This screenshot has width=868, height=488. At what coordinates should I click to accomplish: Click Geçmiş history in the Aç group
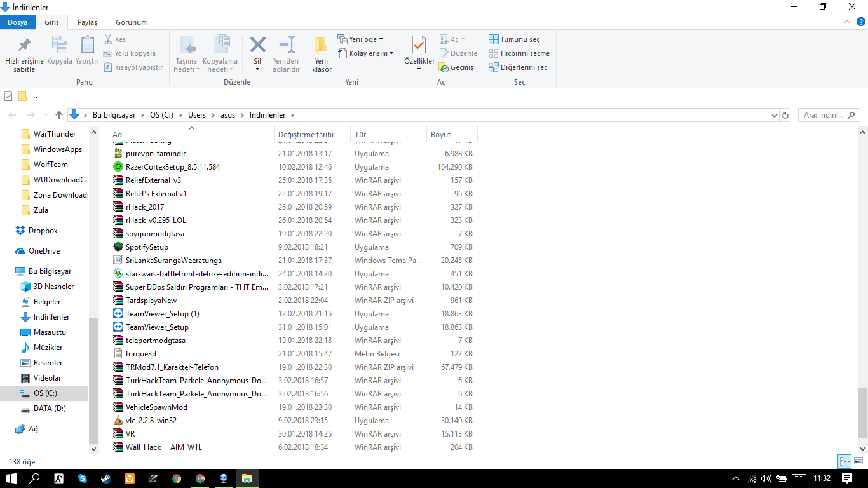[x=456, y=67]
